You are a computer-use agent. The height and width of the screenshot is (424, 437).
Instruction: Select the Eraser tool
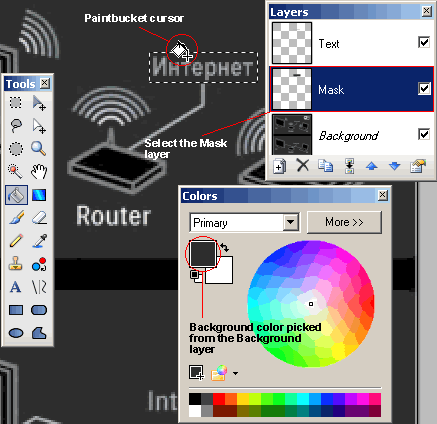pos(39,218)
